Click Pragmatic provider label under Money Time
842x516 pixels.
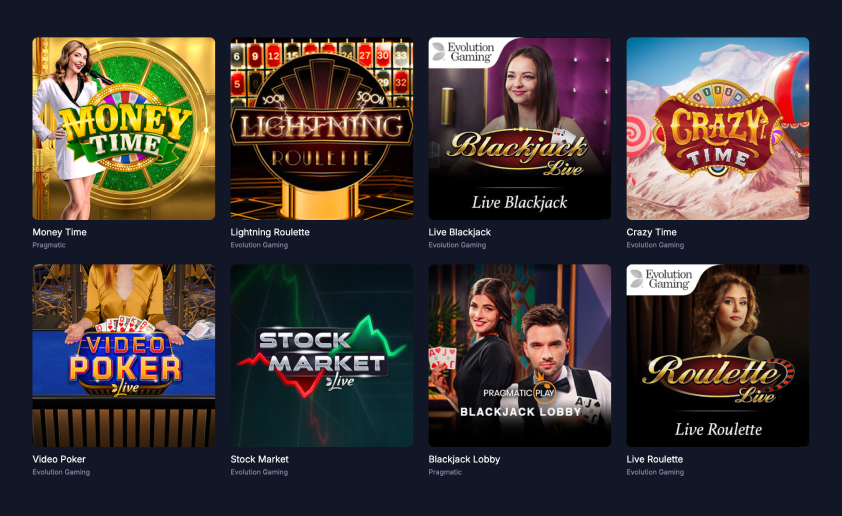(49, 245)
